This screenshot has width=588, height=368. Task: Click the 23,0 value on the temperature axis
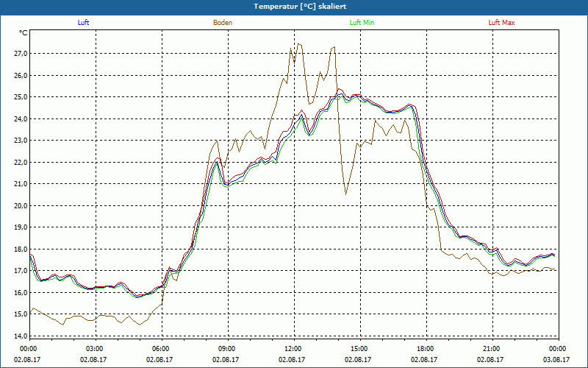(21, 141)
